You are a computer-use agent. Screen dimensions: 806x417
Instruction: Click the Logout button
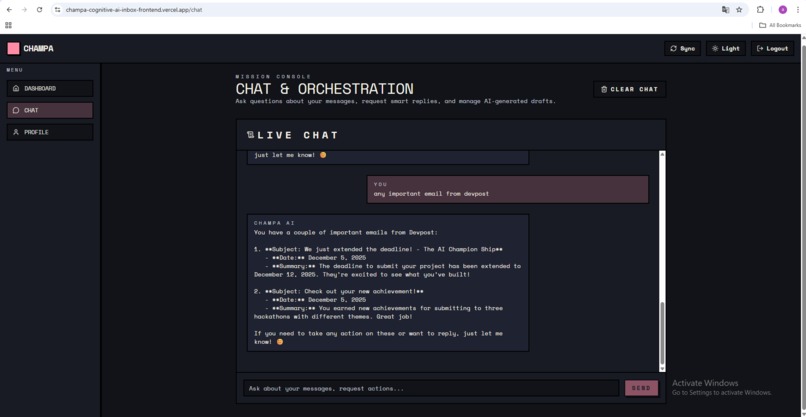coord(772,48)
